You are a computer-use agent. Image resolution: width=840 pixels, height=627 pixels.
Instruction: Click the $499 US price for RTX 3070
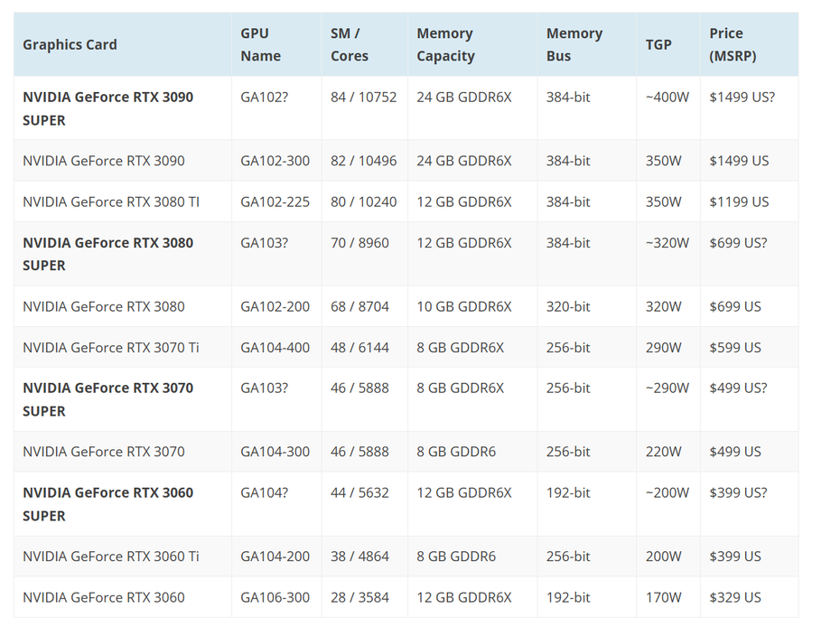click(735, 452)
